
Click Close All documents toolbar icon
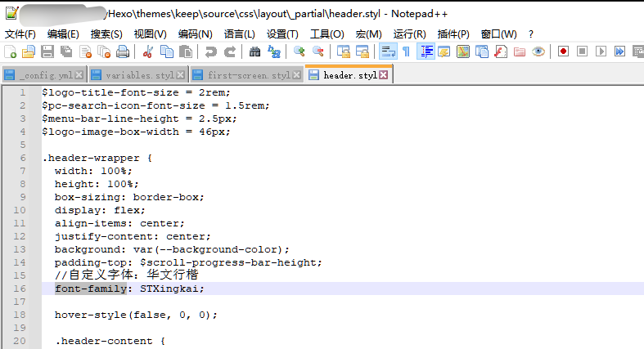point(104,51)
